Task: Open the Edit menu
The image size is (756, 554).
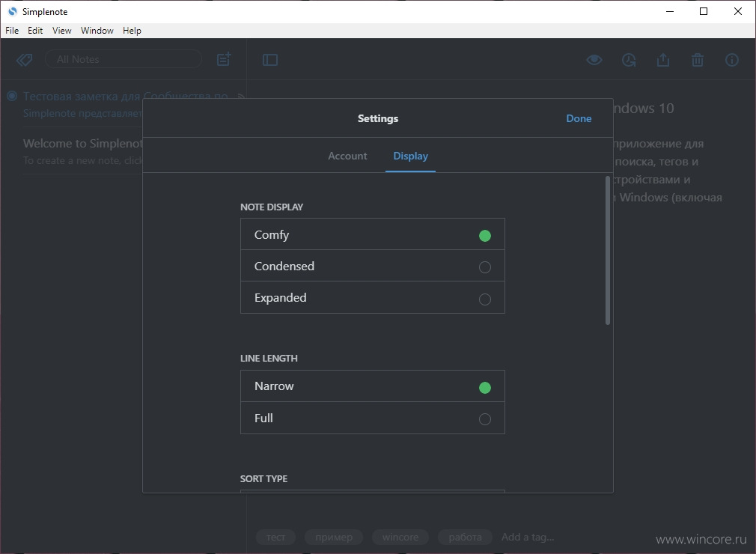Action: (35, 31)
